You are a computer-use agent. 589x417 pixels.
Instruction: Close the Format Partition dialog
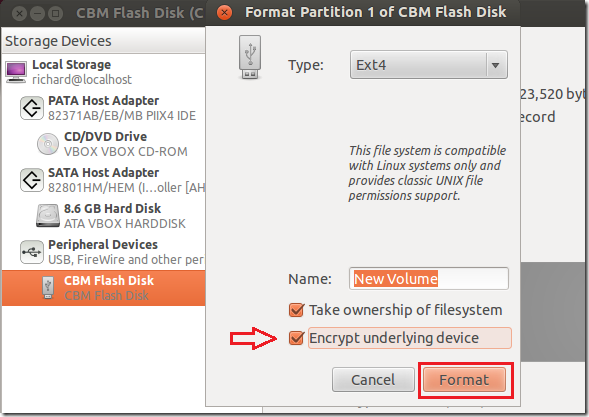pyautogui.click(x=224, y=13)
